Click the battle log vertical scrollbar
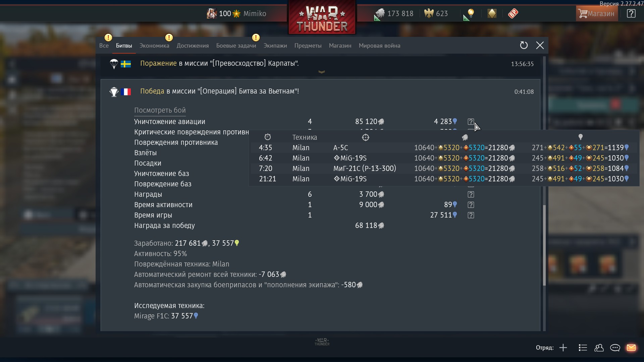The height and width of the screenshot is (362, 644). (x=544, y=245)
